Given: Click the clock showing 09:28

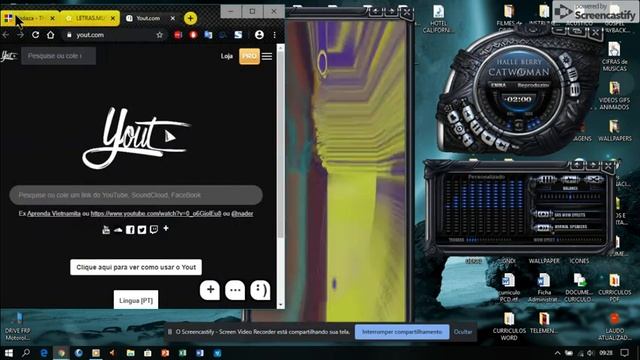Looking at the screenshot, I should coord(606,353).
